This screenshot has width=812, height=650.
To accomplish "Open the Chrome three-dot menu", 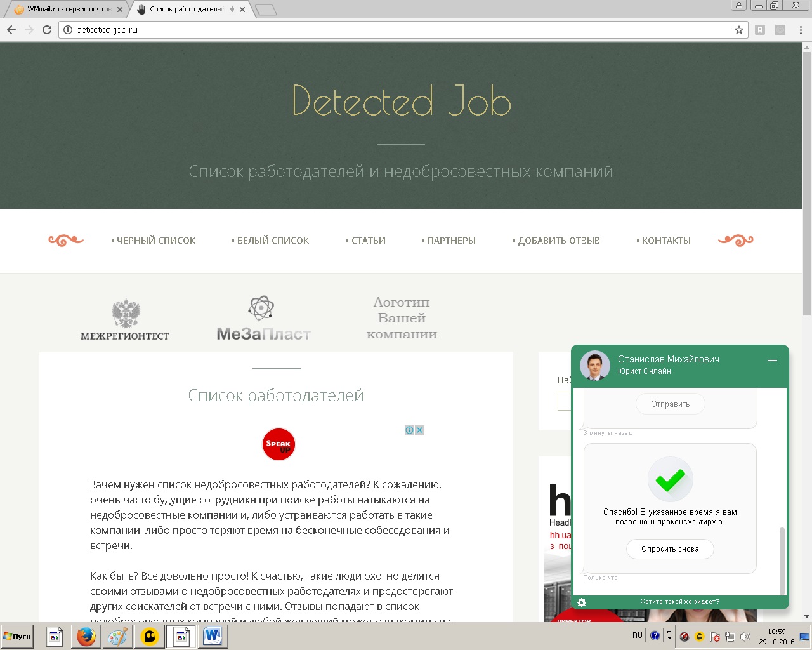I will pyautogui.click(x=801, y=30).
